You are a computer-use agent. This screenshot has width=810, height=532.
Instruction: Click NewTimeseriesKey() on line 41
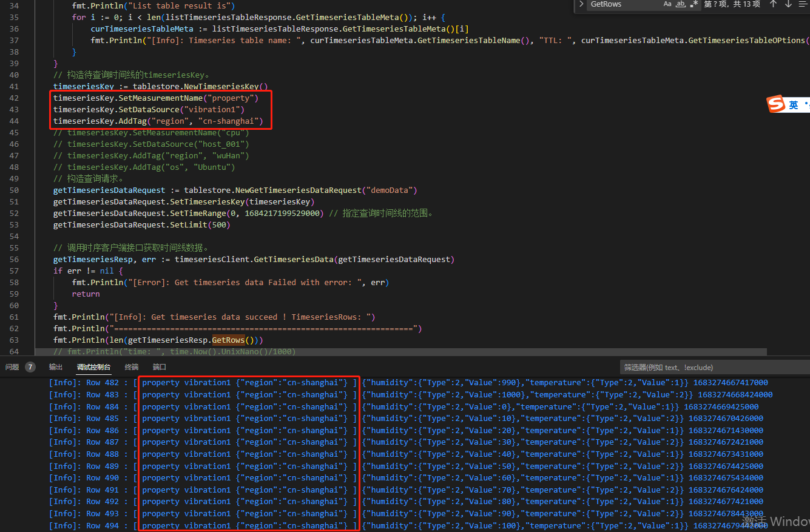(226, 86)
